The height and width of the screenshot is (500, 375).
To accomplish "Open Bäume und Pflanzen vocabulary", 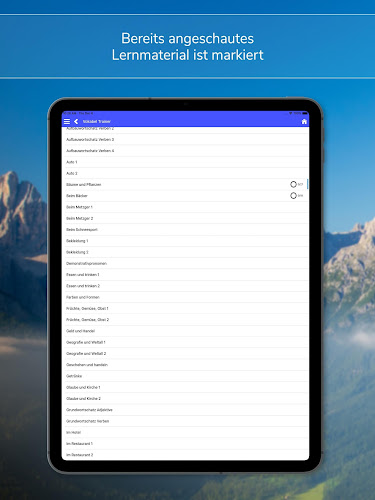I will 185,184.
